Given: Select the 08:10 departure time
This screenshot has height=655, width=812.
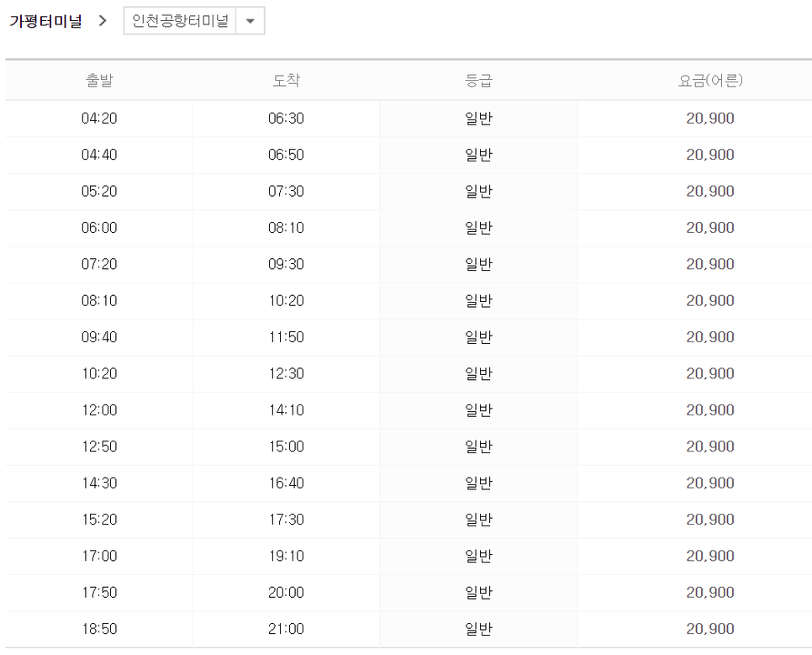Looking at the screenshot, I should (99, 300).
